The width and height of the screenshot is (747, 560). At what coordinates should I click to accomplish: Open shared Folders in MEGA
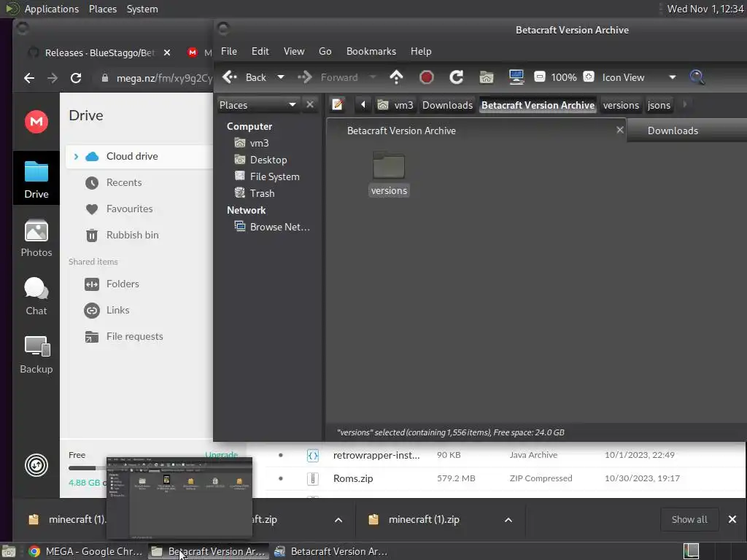pos(123,284)
